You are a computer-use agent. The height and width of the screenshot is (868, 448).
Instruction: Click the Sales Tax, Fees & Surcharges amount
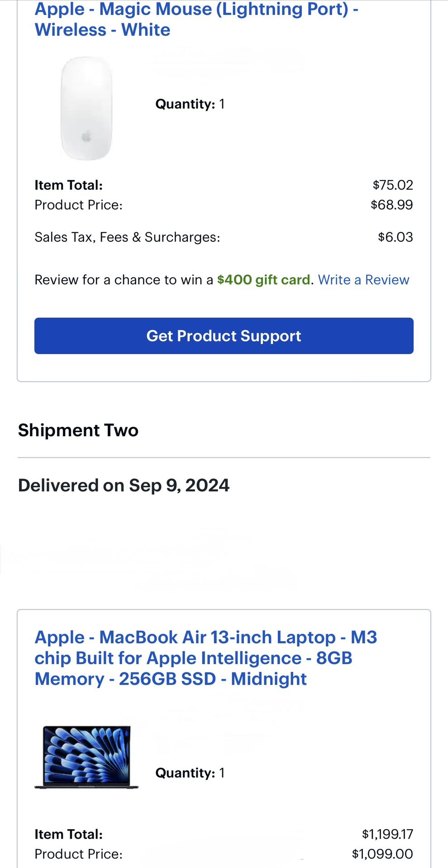[395, 236]
